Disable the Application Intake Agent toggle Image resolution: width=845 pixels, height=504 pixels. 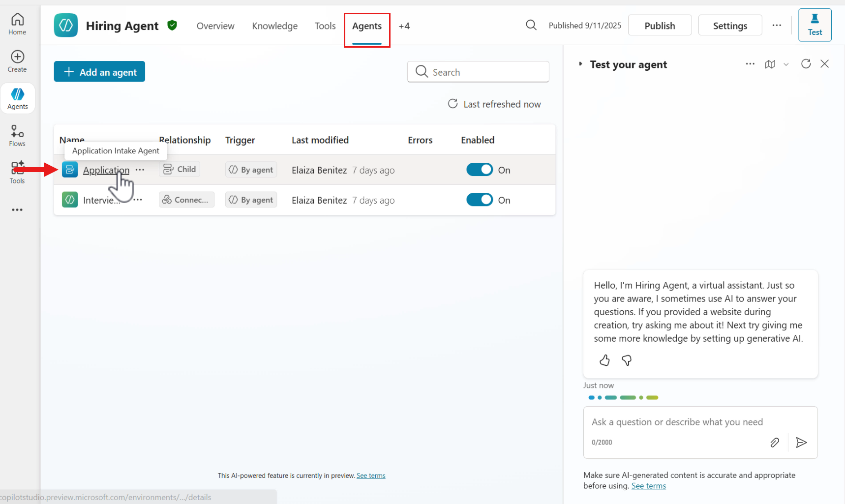[479, 170]
